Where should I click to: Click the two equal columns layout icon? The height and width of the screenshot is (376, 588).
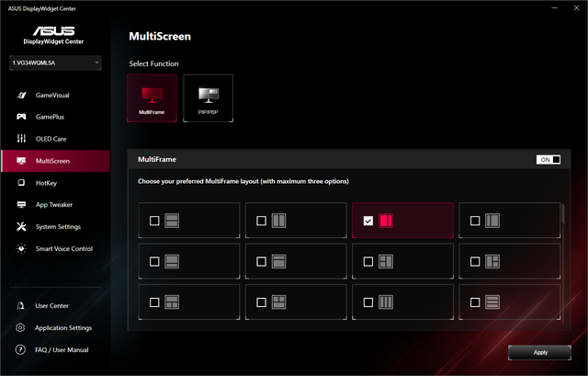point(278,221)
